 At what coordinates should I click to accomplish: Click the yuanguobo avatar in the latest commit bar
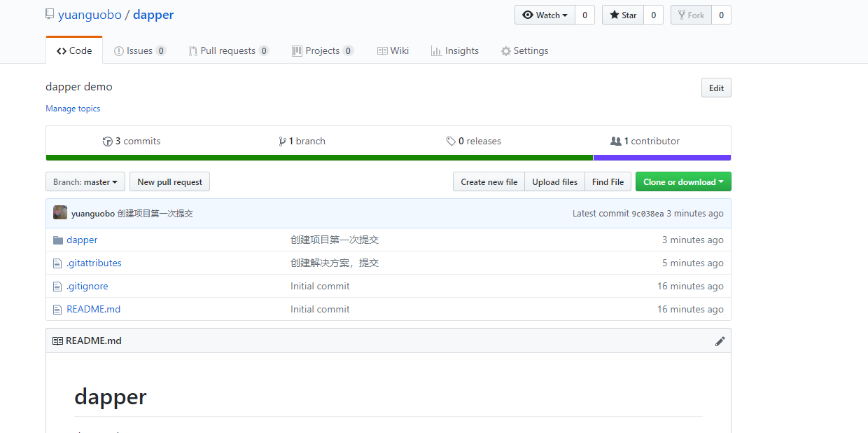click(60, 213)
